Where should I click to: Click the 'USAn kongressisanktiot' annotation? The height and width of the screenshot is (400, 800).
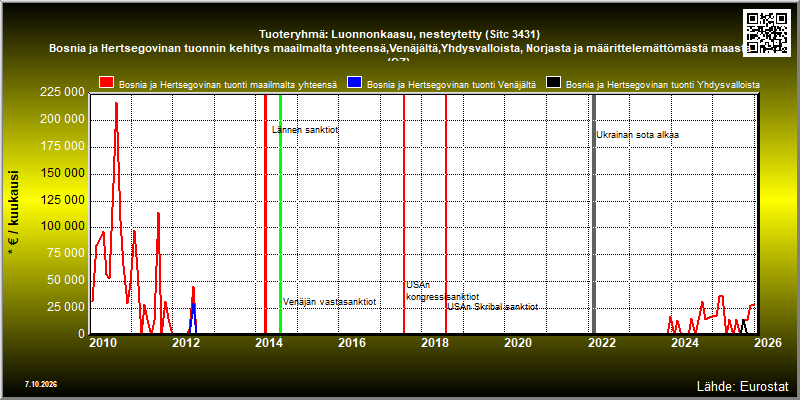[442, 291]
